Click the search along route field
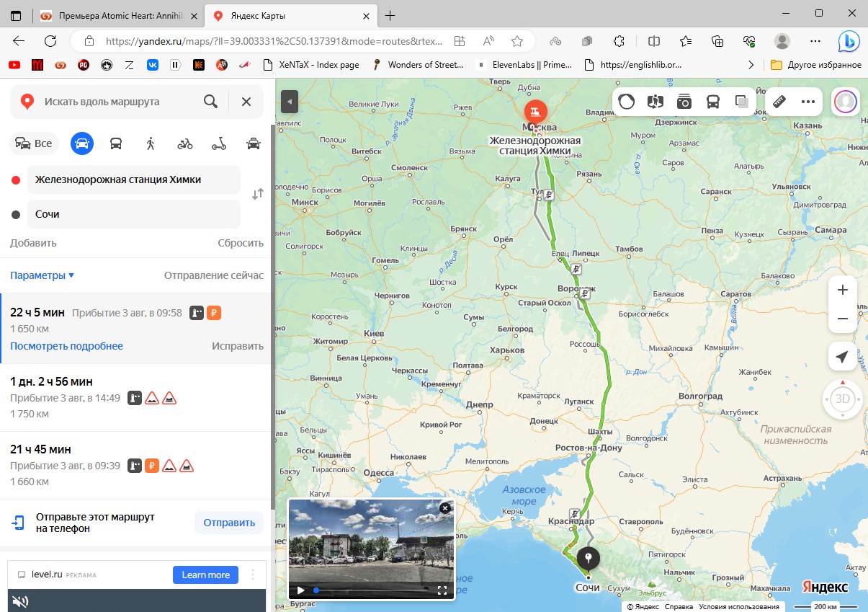The width and height of the screenshot is (868, 612). click(115, 102)
